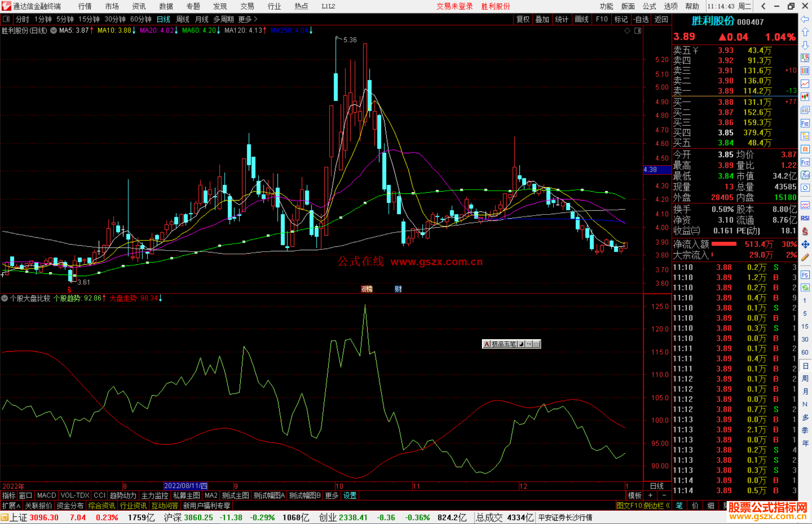This screenshot has height=524, width=812.
Task: Open the 资讯 menu
Action: click(139, 6)
